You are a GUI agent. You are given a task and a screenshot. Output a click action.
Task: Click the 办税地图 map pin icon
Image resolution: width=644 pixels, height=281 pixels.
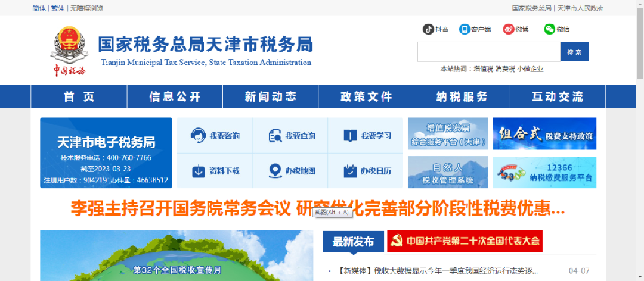[275, 171]
